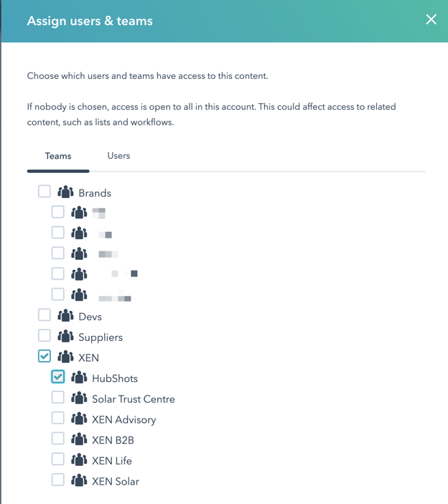Tick the Suppliers checkbox
This screenshot has width=448, height=504.
[45, 336]
